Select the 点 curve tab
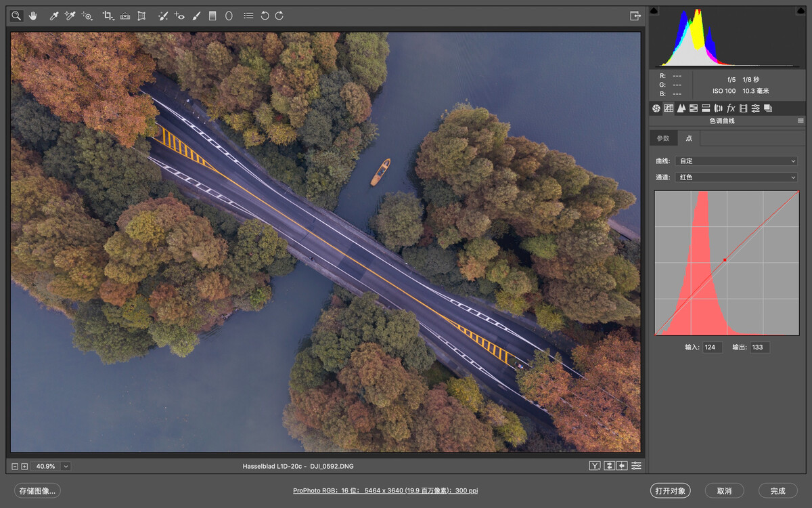Viewport: 812px width, 508px height. [689, 138]
